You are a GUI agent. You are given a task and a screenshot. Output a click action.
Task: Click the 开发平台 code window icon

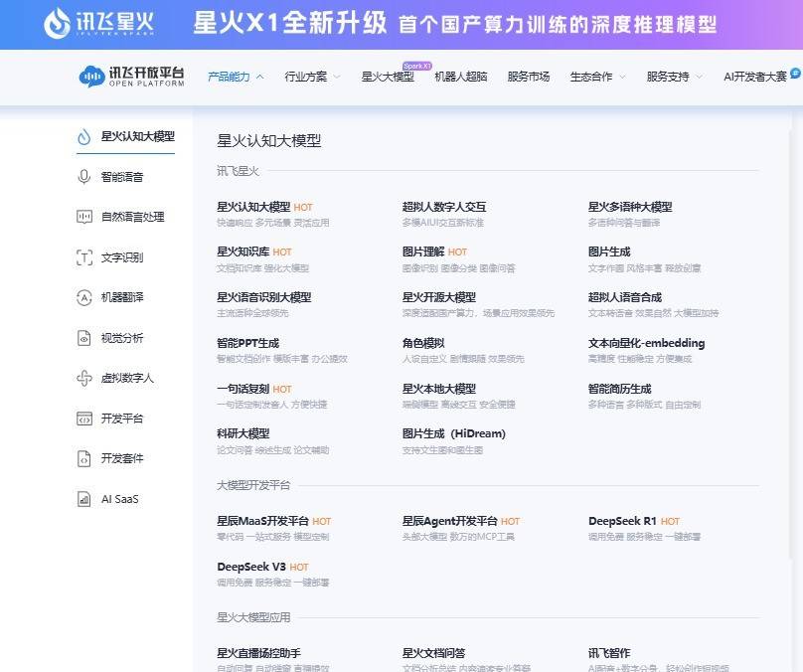[x=84, y=419]
